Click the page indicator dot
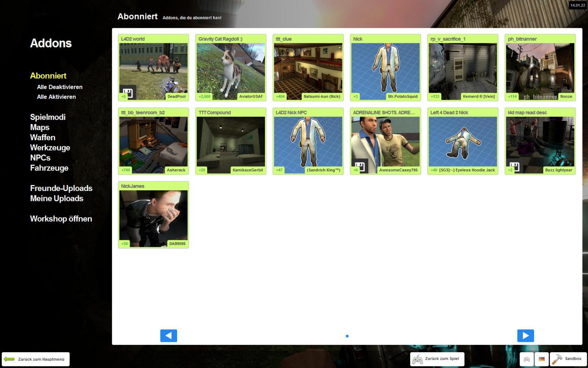The image size is (588, 368). click(x=347, y=336)
